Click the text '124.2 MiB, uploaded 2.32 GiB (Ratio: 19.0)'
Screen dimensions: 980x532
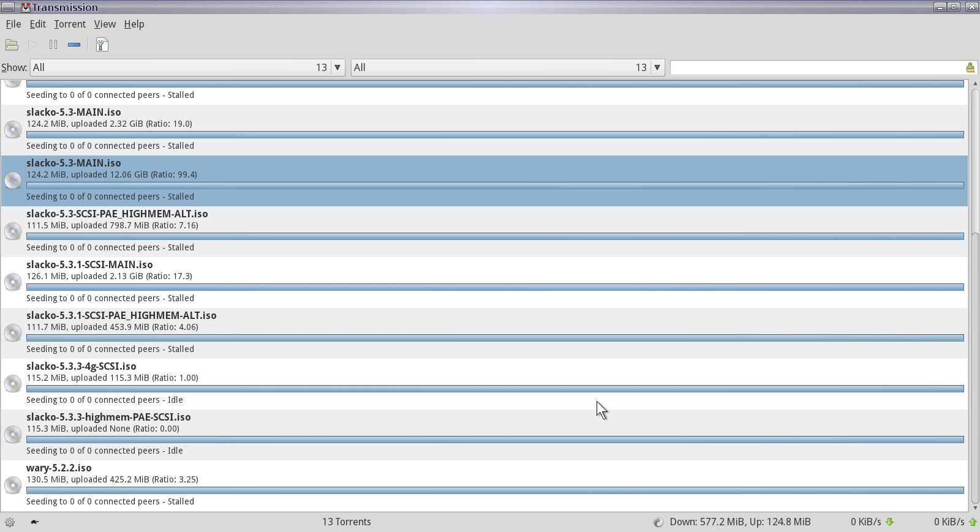(x=109, y=124)
